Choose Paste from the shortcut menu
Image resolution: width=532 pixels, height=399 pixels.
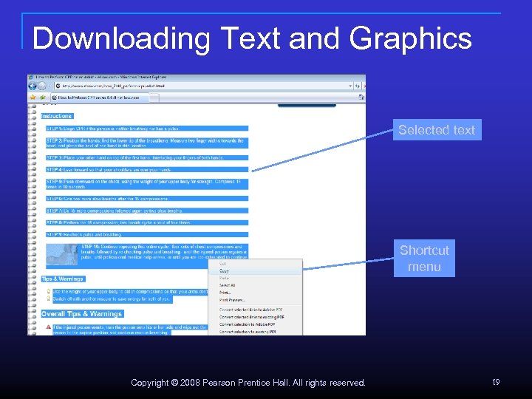[255, 278]
